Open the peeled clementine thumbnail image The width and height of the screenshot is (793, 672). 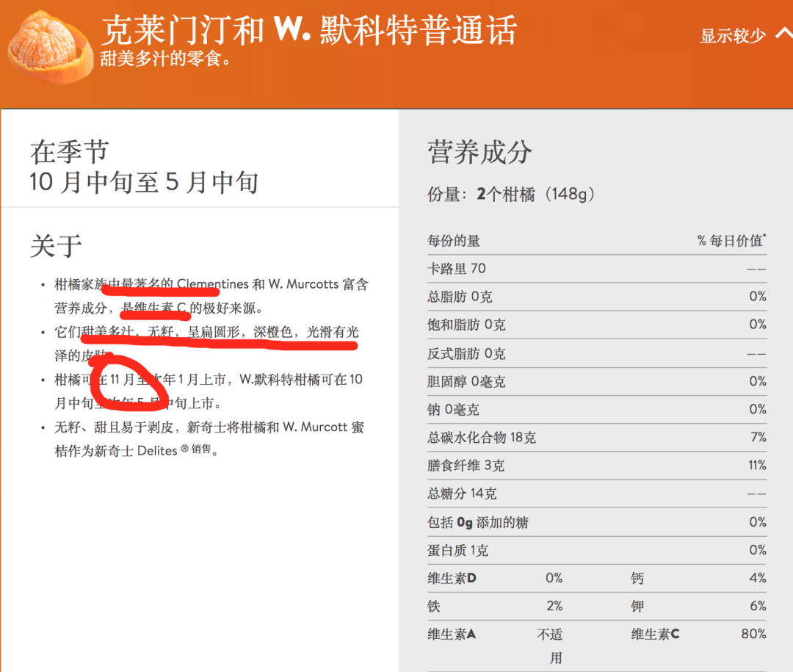coord(51,46)
